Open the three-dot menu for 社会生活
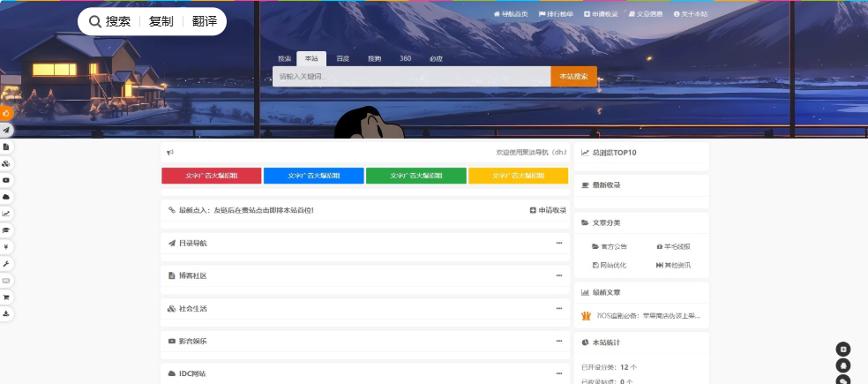Screen dimensions: 868x384 [558, 308]
